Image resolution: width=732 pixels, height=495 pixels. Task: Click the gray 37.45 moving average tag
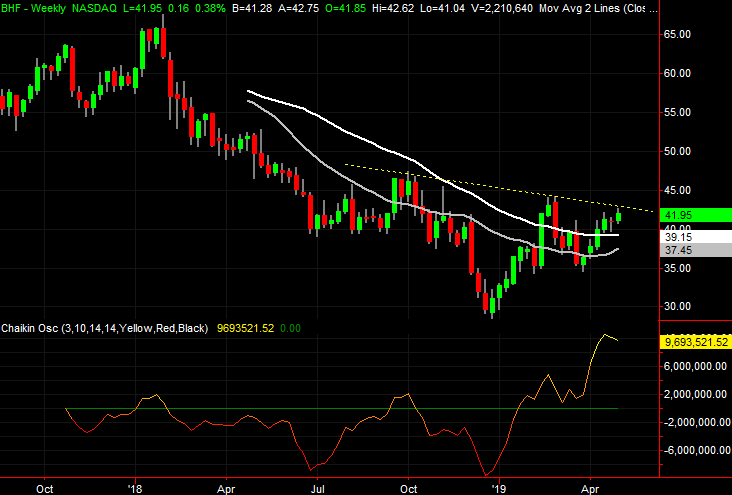pyautogui.click(x=696, y=250)
